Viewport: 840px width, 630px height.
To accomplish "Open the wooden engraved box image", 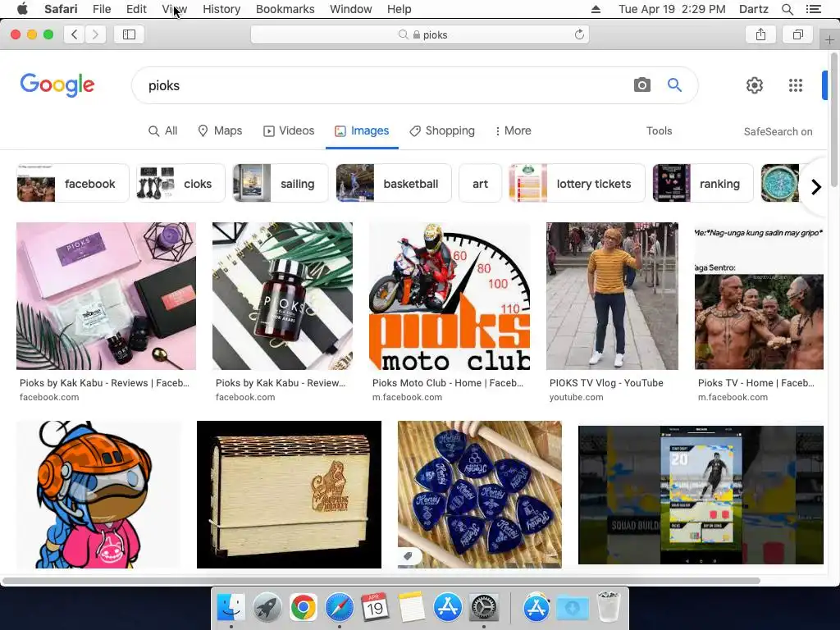I will point(289,495).
